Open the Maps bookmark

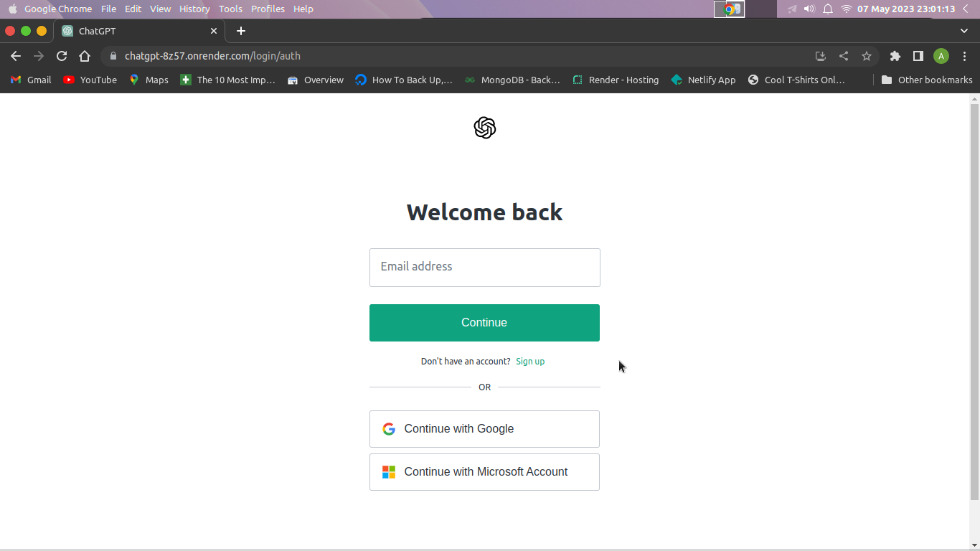149,80
